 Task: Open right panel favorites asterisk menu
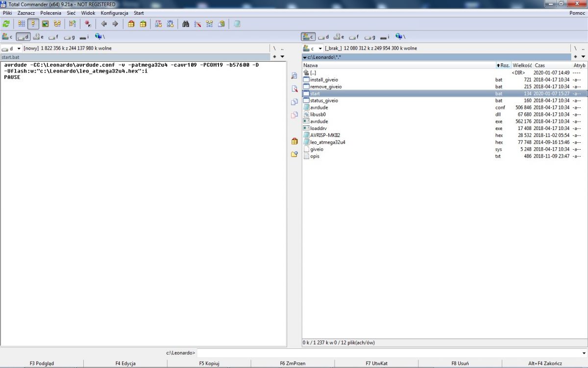[575, 57]
